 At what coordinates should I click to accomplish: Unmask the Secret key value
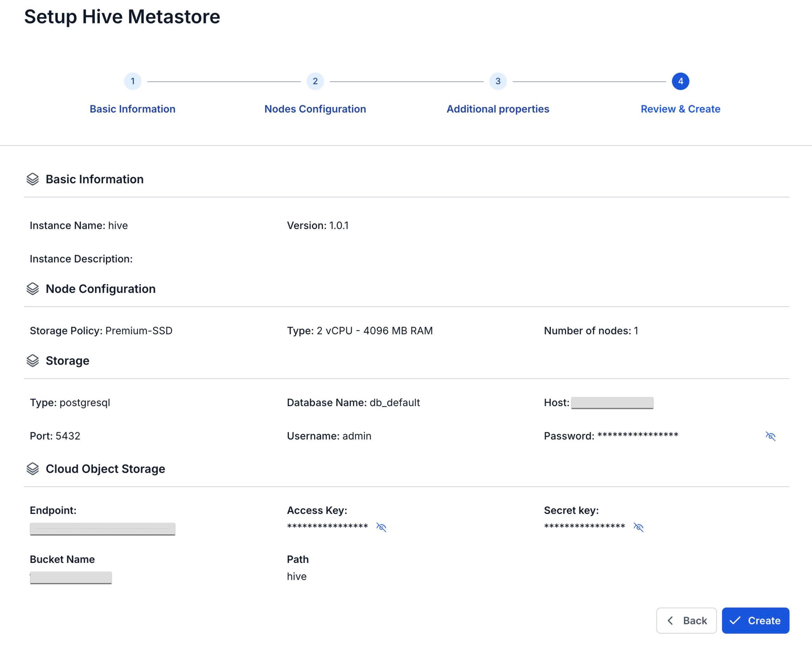[638, 527]
